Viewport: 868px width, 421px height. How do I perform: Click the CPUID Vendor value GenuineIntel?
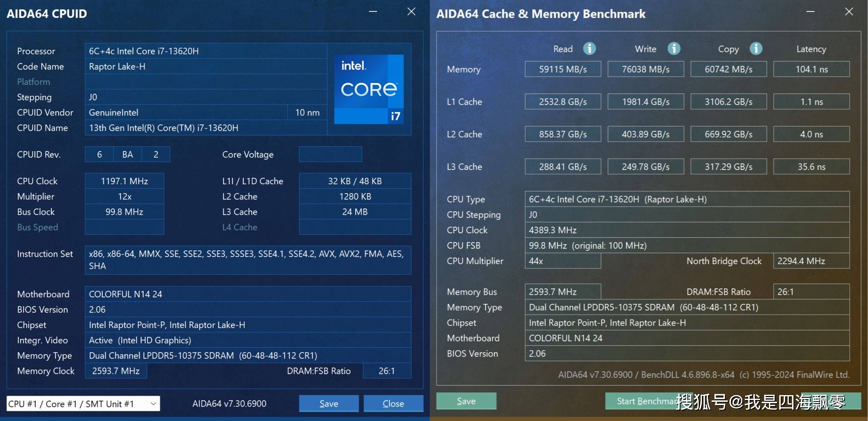tap(186, 112)
